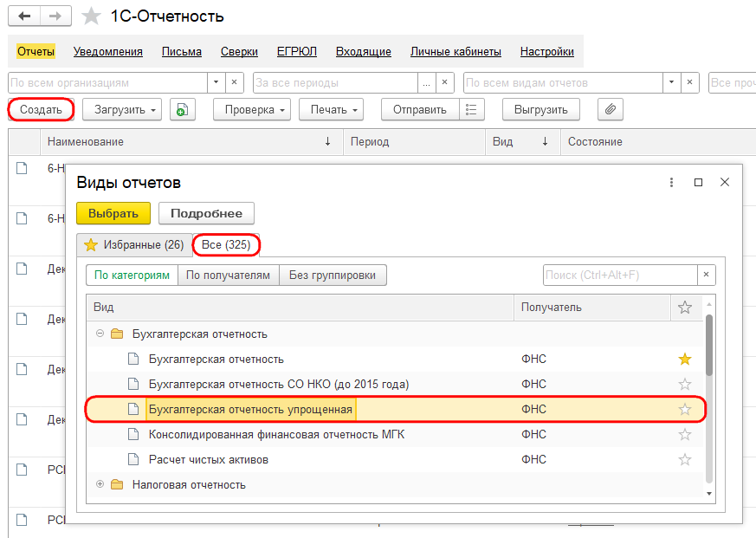Clear the organization filter field
This screenshot has height=538, width=756.
235,82
